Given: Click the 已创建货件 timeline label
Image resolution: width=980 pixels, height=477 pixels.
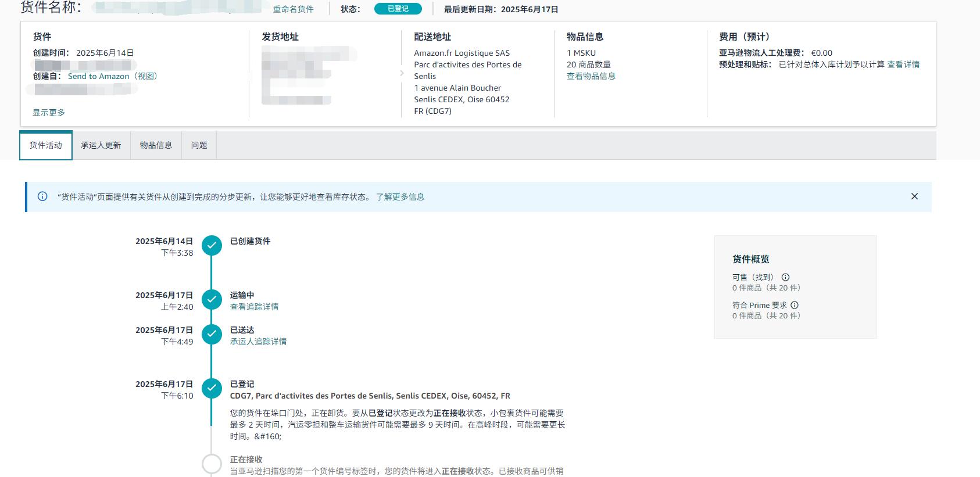Looking at the screenshot, I should coord(250,241).
